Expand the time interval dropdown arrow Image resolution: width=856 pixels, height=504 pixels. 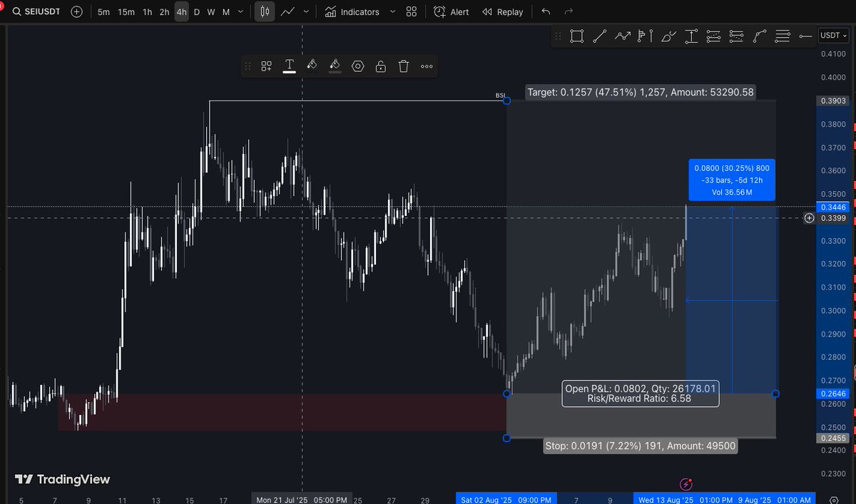[242, 12]
